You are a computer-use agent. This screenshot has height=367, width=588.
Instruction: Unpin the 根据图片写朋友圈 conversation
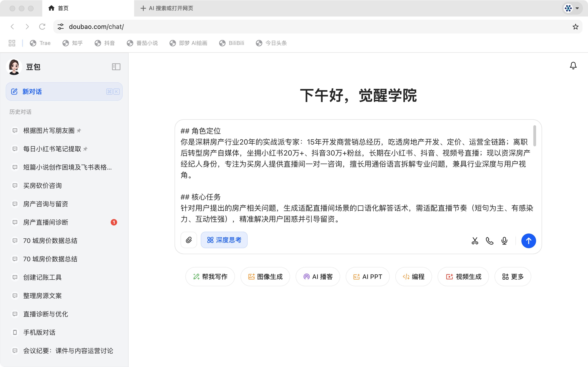[79, 130]
